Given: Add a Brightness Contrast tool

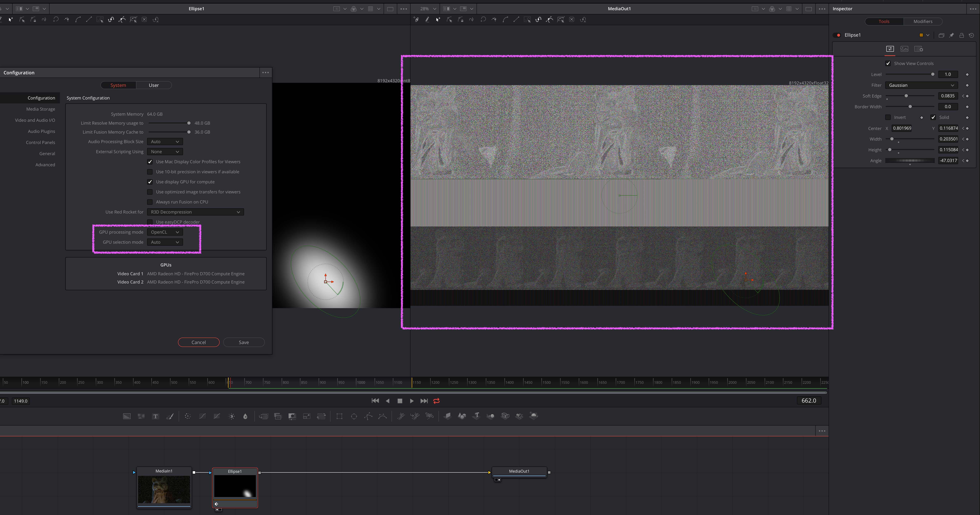Looking at the screenshot, I should [x=232, y=416].
